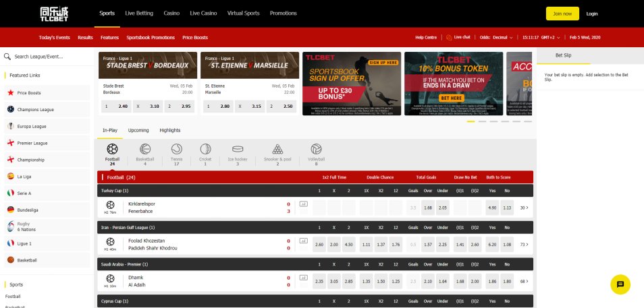
Task: Expand 73 more markets for Foolad match
Action: click(524, 245)
